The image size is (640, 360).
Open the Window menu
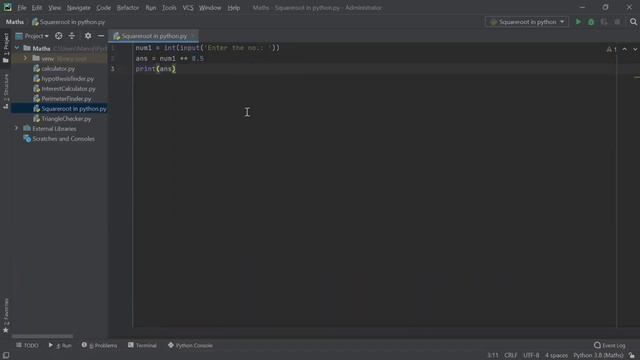click(x=210, y=8)
